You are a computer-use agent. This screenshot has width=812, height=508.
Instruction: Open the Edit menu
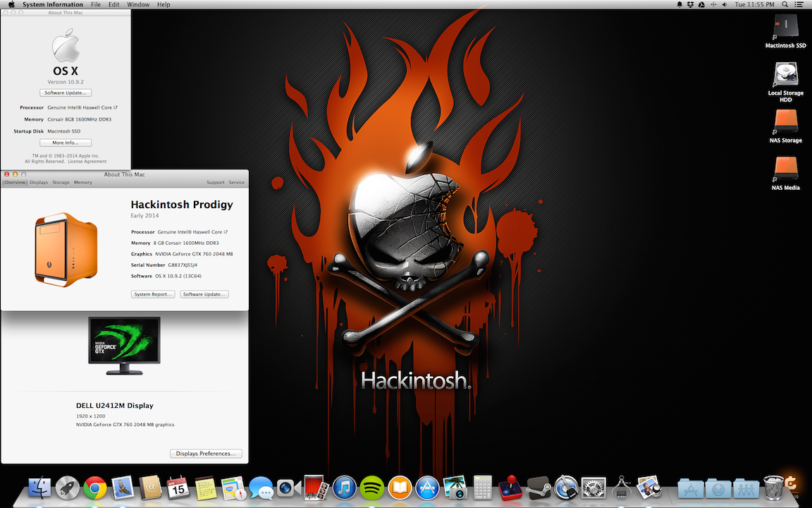click(114, 5)
